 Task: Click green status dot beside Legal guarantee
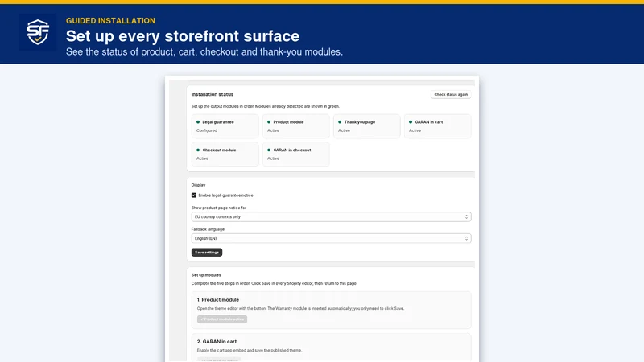coord(198,122)
